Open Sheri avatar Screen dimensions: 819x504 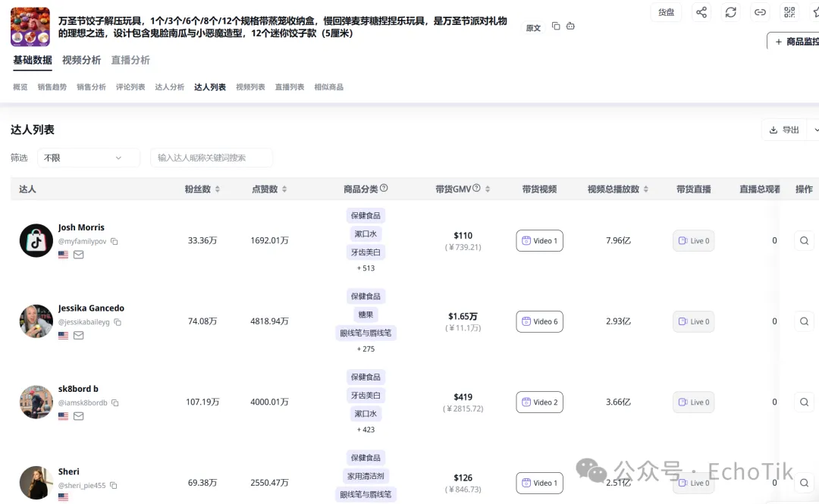[36, 483]
